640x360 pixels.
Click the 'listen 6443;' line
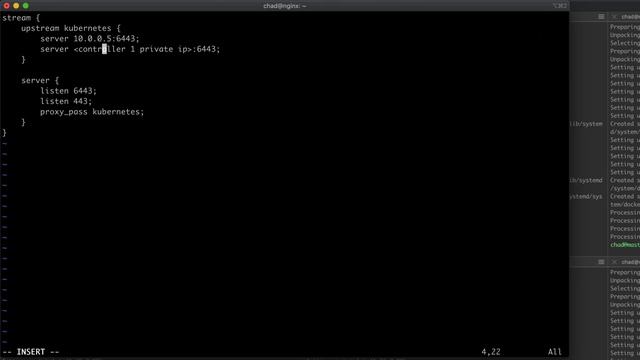69,91
